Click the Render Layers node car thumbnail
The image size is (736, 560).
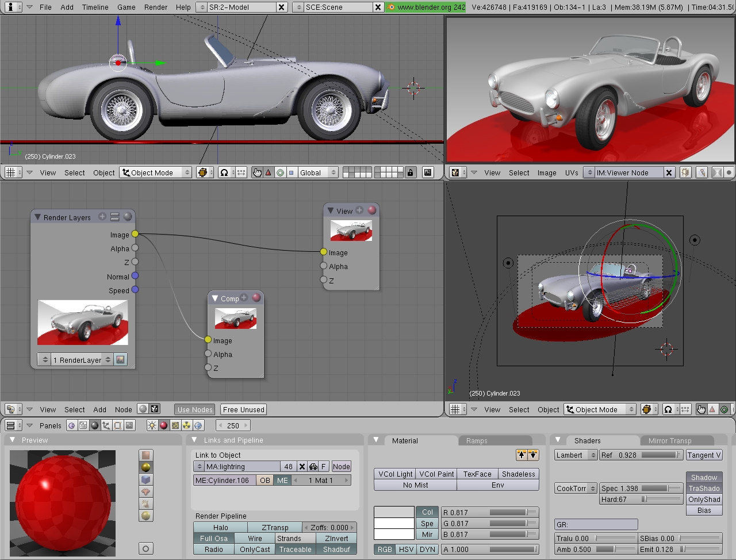point(83,322)
